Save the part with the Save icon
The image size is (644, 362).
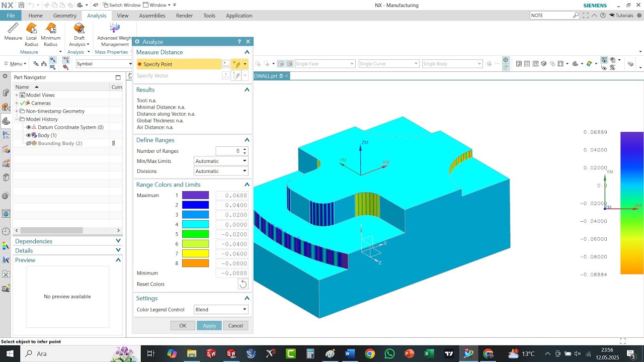(x=21, y=5)
